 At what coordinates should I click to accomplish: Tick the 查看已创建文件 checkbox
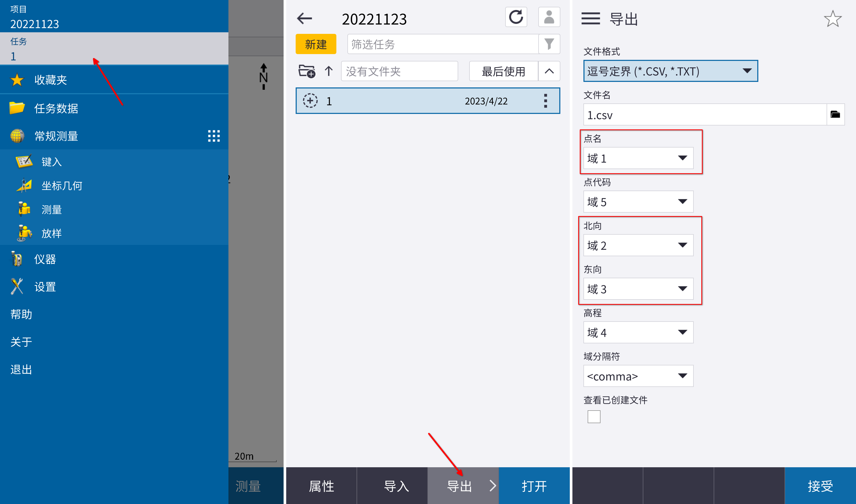[x=594, y=416]
